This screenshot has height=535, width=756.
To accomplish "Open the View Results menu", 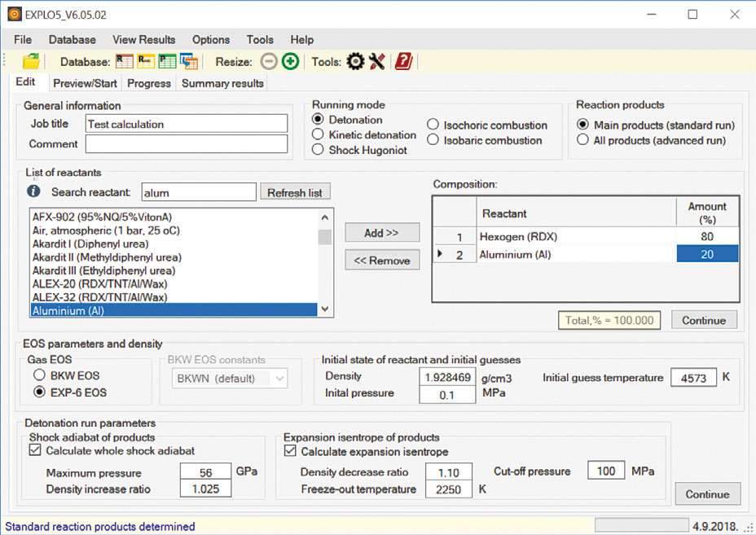I will (x=143, y=40).
